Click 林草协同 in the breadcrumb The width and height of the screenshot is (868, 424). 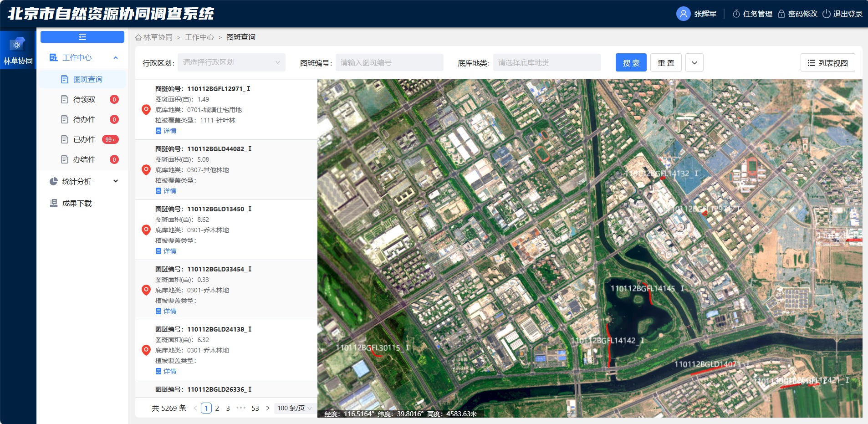(x=158, y=37)
